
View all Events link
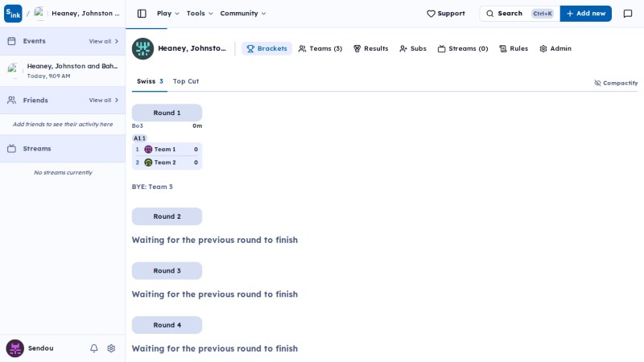coord(104,42)
